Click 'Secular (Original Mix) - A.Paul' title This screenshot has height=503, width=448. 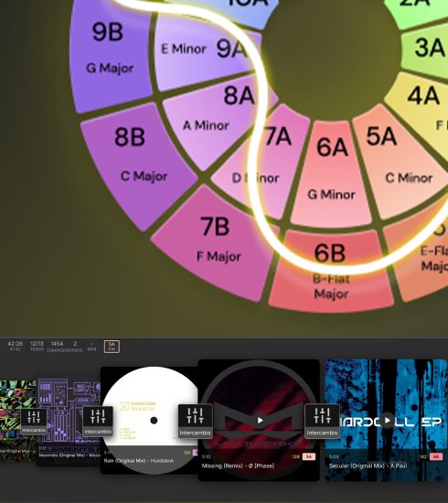(x=368, y=466)
